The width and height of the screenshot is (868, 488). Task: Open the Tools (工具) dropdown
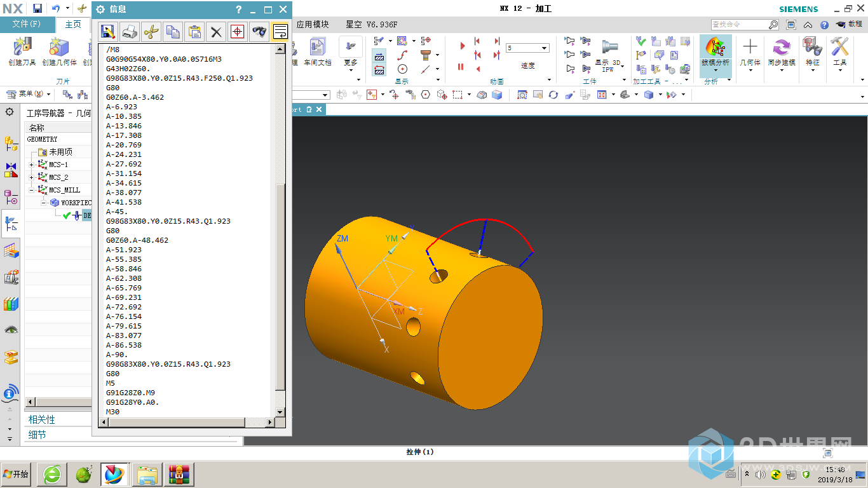click(840, 54)
